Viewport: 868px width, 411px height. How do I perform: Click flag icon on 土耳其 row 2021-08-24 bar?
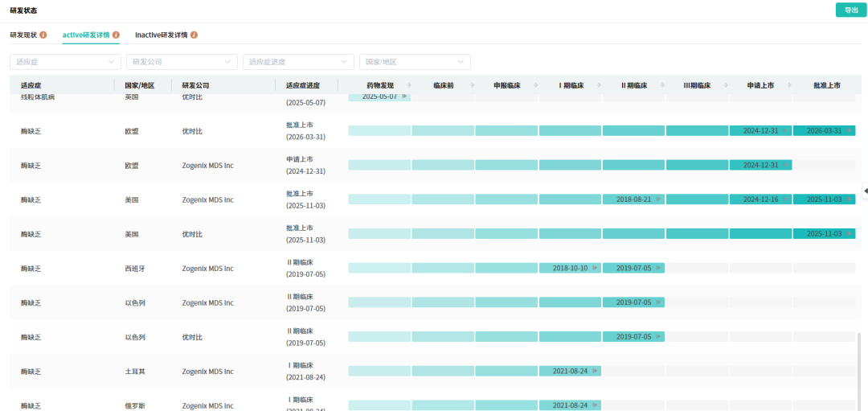point(595,372)
